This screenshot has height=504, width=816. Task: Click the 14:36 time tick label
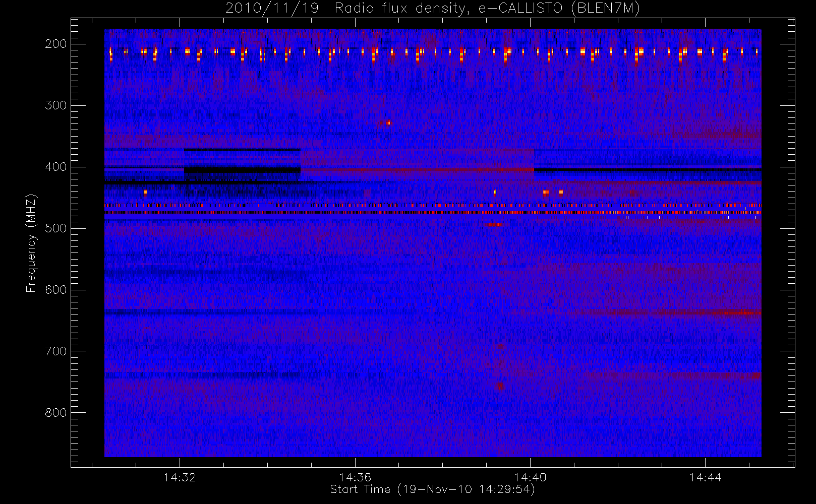click(x=355, y=477)
